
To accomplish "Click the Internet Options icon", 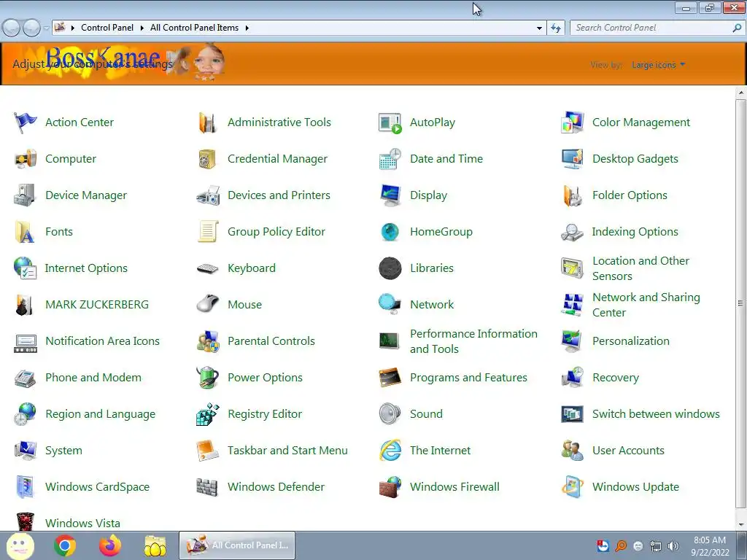I will click(x=26, y=268).
